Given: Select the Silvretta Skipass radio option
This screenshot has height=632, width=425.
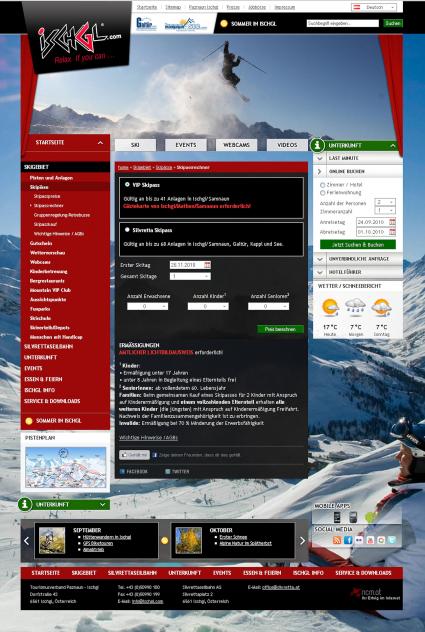Looking at the screenshot, I should 127,230.
